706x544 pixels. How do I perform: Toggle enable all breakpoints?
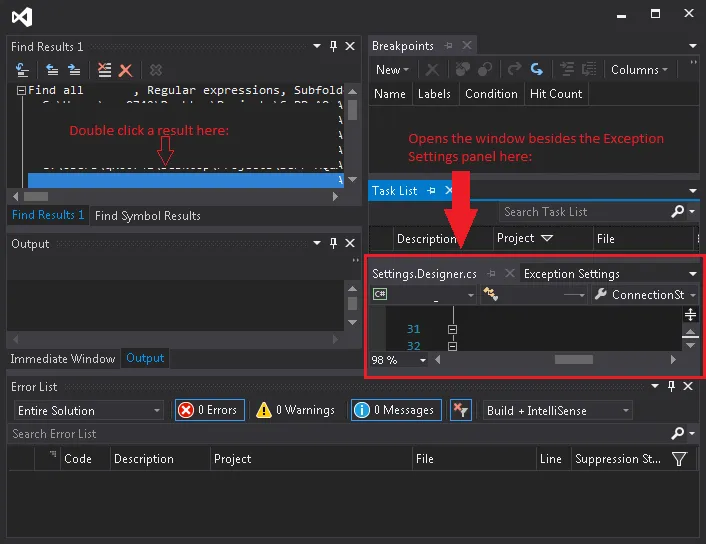tap(485, 69)
